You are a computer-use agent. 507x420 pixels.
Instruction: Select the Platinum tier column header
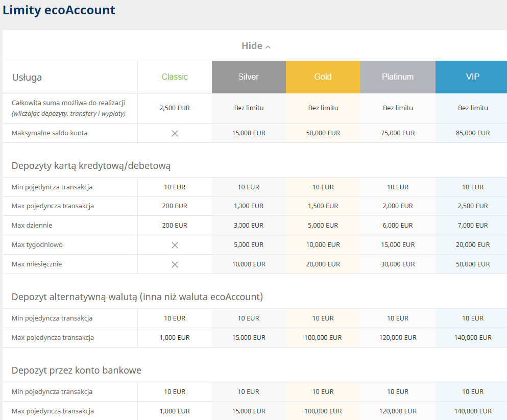tap(398, 77)
